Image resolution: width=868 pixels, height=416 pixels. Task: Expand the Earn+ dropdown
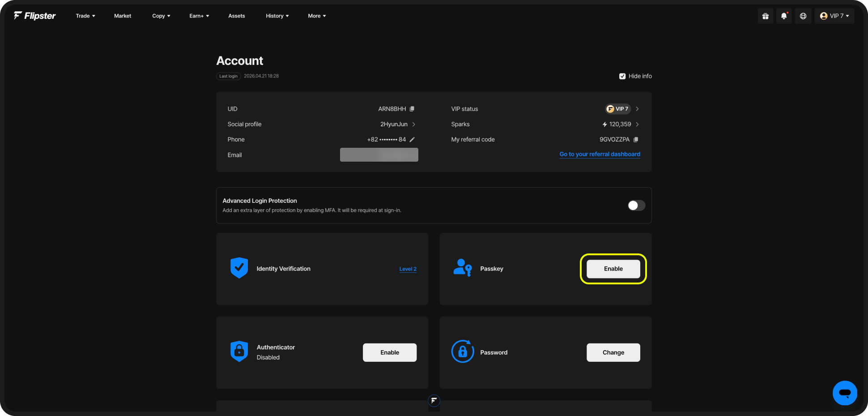pos(199,16)
